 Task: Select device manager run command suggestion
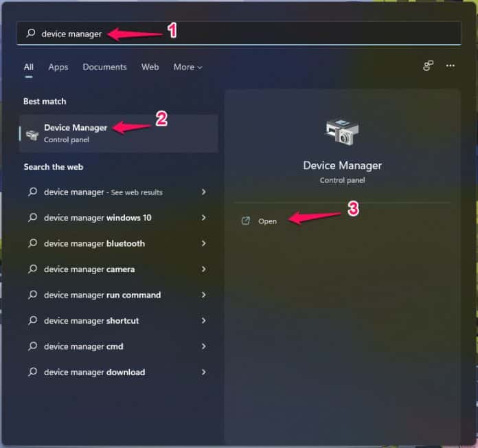pyautogui.click(x=118, y=295)
